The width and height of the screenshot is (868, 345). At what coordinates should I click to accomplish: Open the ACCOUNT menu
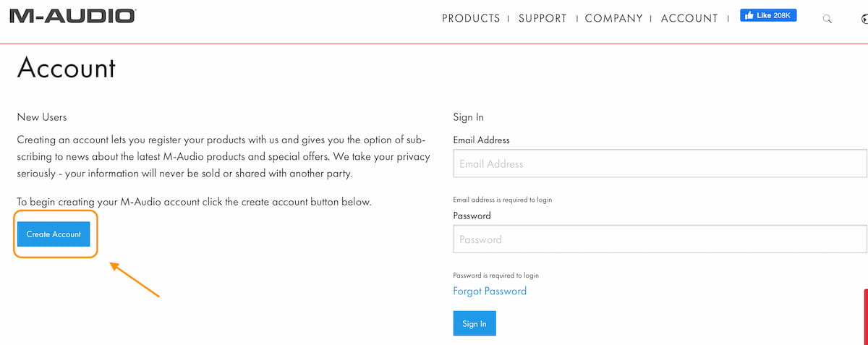click(x=689, y=18)
